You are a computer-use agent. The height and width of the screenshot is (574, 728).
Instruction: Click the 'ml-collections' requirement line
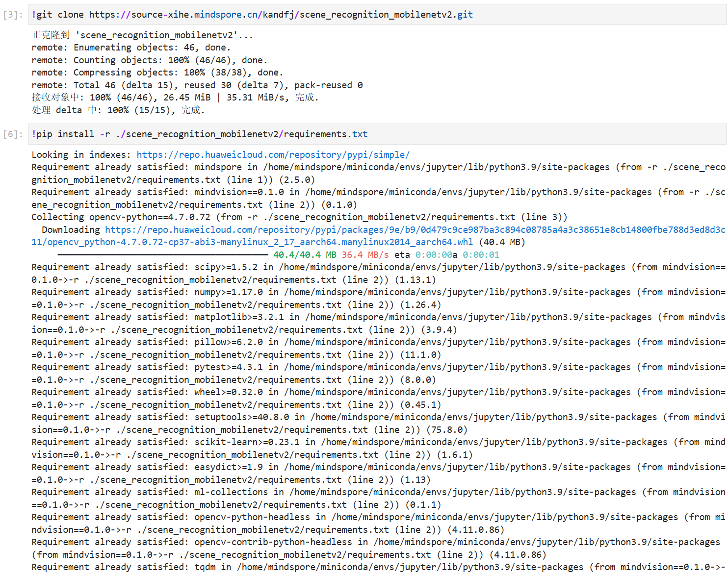[378, 499]
